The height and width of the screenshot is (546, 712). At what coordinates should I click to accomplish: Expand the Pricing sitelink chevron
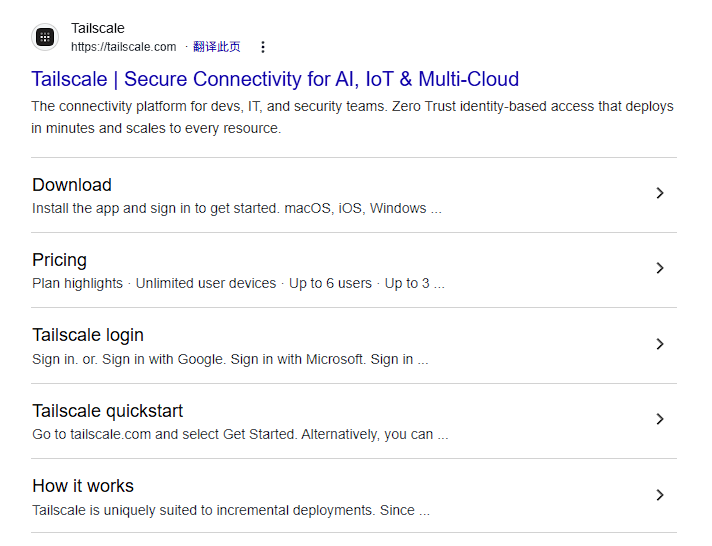(x=659, y=268)
